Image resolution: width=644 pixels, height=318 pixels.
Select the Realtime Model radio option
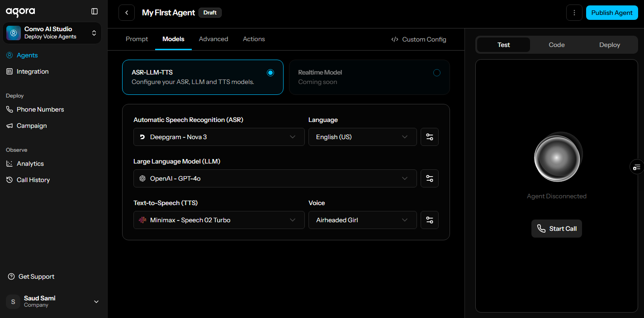(436, 73)
